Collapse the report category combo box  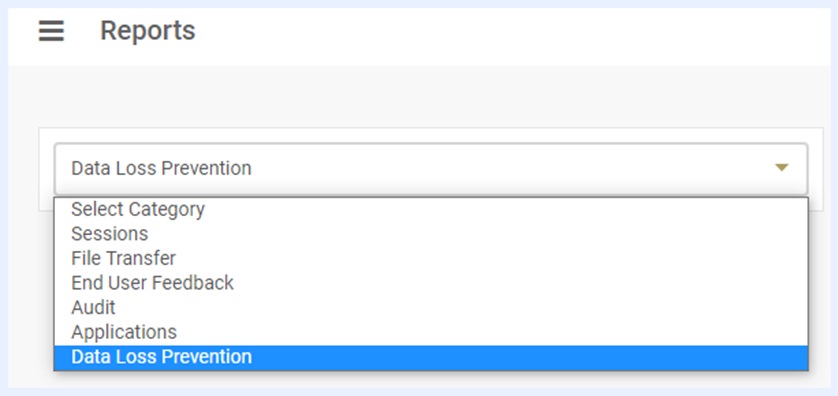[431, 168]
